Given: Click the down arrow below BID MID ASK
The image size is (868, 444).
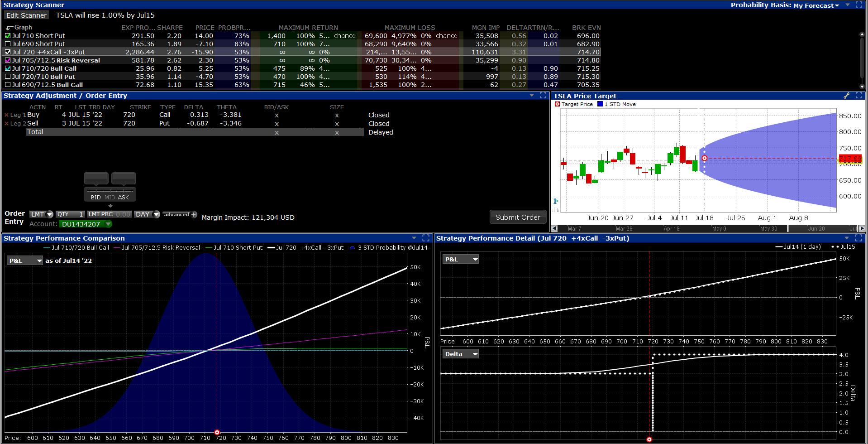Looking at the screenshot, I should (110, 206).
